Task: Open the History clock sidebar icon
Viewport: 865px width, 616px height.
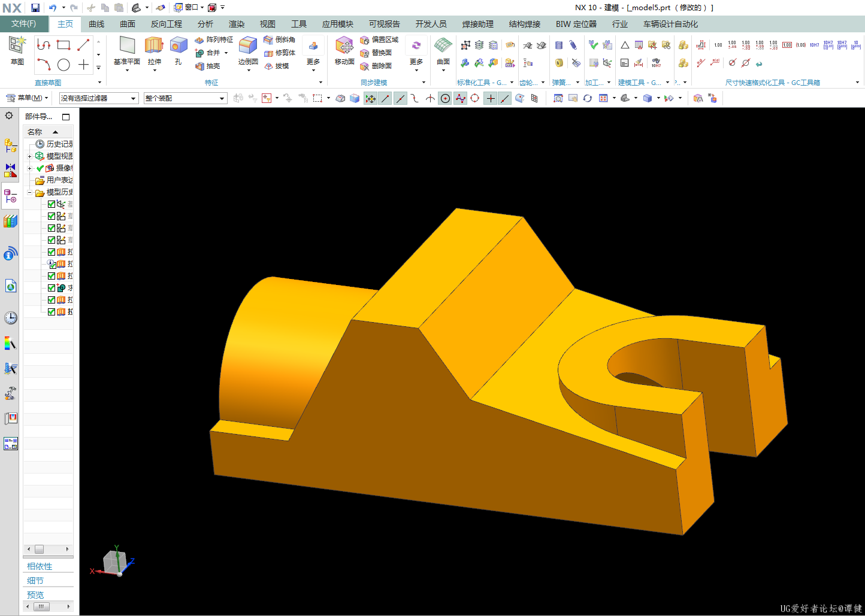Action: pos(10,318)
